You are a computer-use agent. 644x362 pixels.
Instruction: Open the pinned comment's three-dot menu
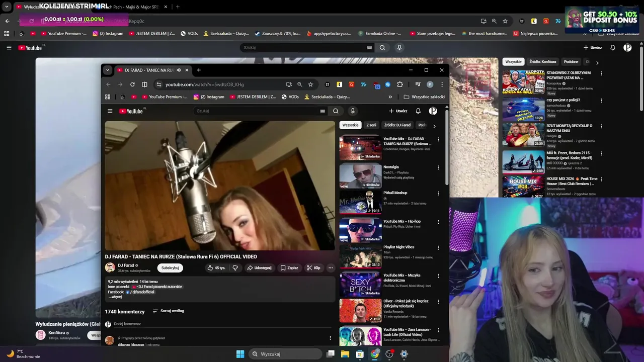point(330,338)
